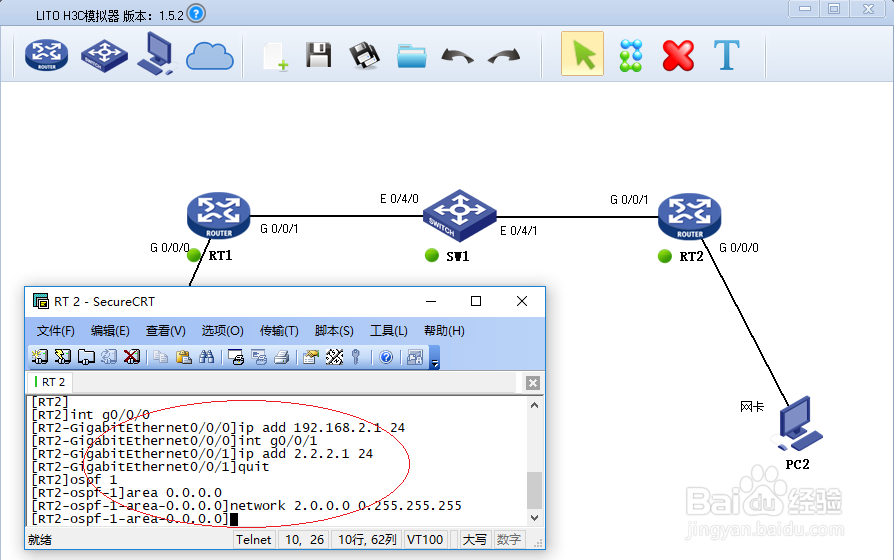Viewport: 894px width, 560px height.
Task: Click the RT2 router icon on canvas
Action: click(x=690, y=216)
